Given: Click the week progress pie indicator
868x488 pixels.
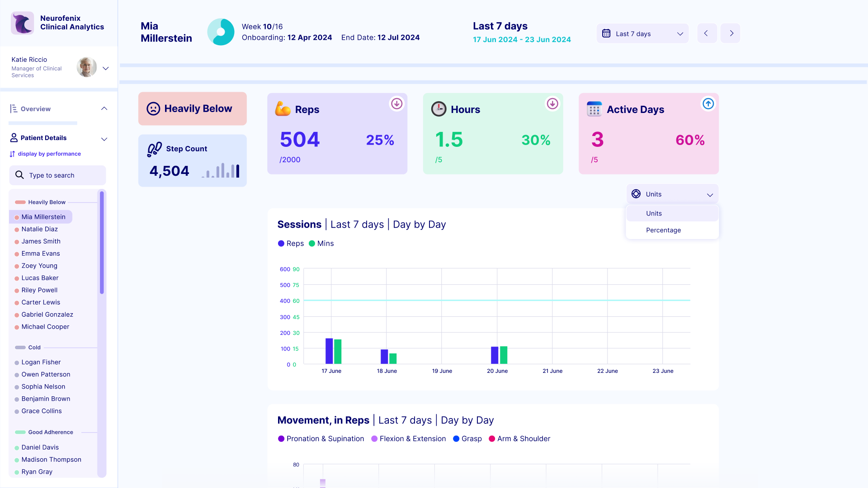Looking at the screenshot, I should pyautogui.click(x=221, y=32).
